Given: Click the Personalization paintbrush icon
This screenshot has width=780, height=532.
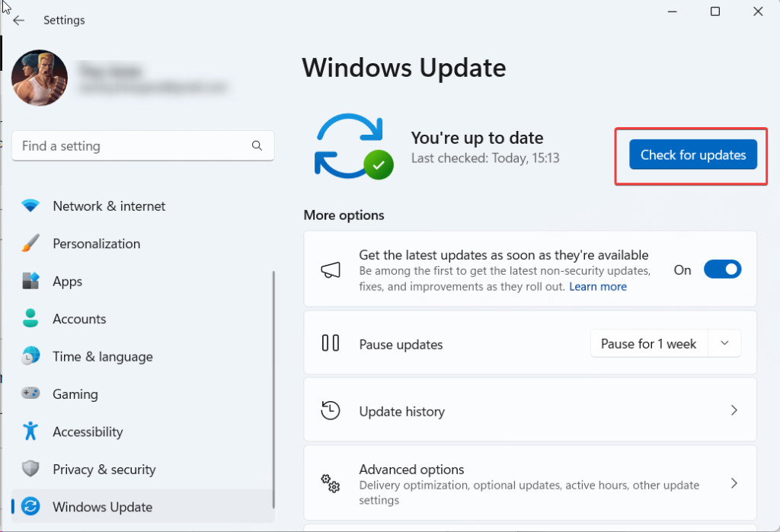Looking at the screenshot, I should [30, 244].
